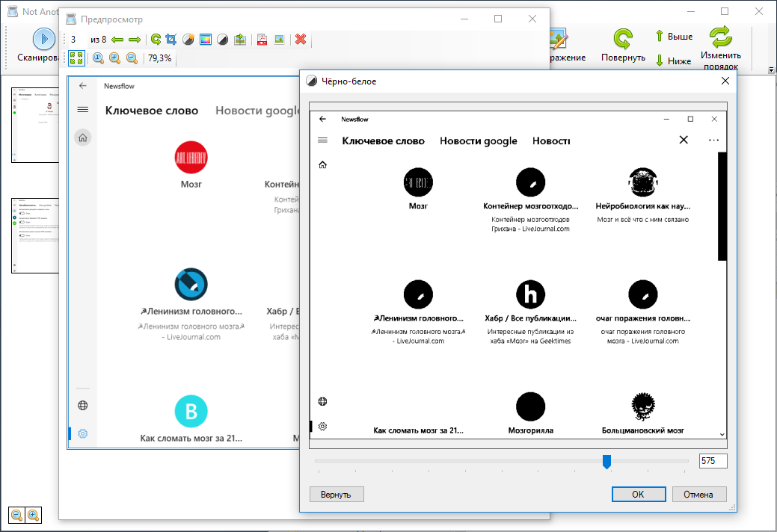Screen dimensions: 777x532
Task: Click the Хабр h logo icon
Action: coord(531,294)
